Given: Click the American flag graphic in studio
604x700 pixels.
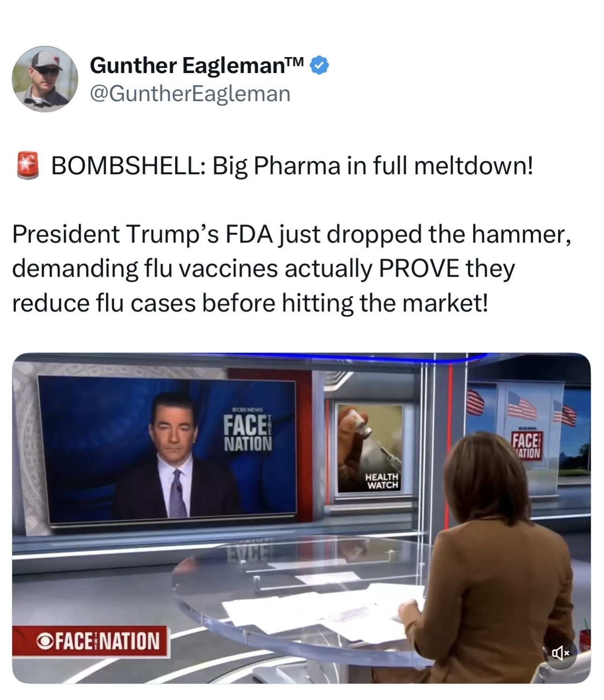Looking at the screenshot, I should (522, 405).
